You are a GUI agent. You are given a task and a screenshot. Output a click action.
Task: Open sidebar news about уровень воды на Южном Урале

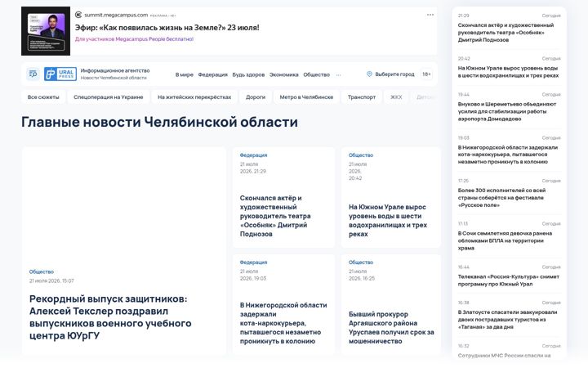tap(508, 72)
